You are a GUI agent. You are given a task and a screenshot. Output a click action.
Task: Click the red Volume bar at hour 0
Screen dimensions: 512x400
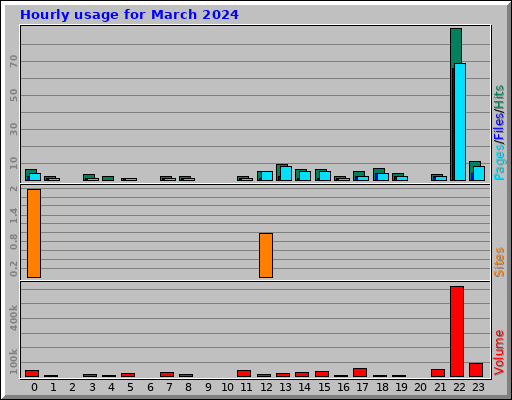(32, 373)
